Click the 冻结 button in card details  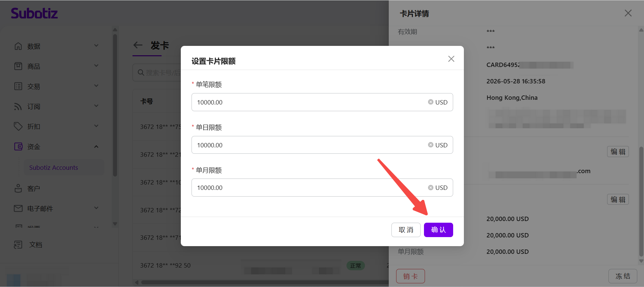click(x=623, y=276)
